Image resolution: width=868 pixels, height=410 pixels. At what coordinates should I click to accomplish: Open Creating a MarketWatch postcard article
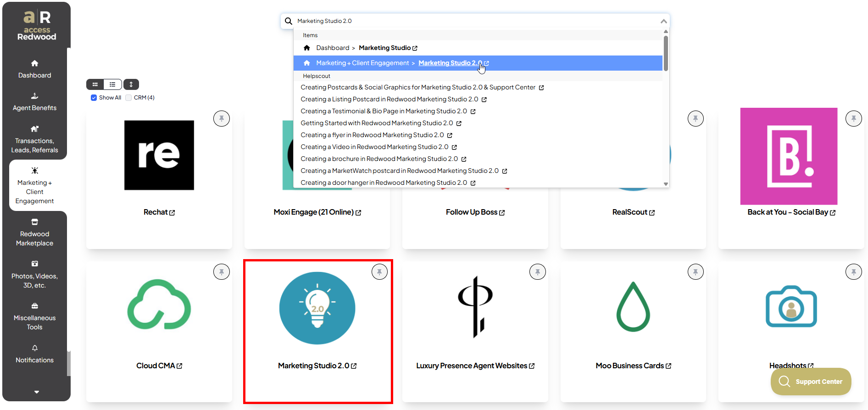[400, 171]
